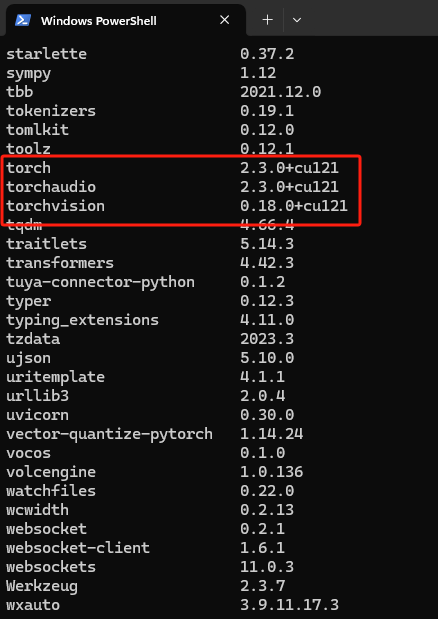This screenshot has height=619, width=438.
Task: Click the uvicorn package name
Action: (x=37, y=415)
